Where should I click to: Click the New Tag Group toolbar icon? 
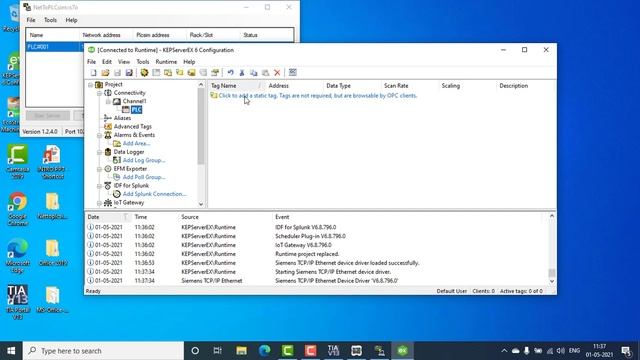(x=180, y=73)
